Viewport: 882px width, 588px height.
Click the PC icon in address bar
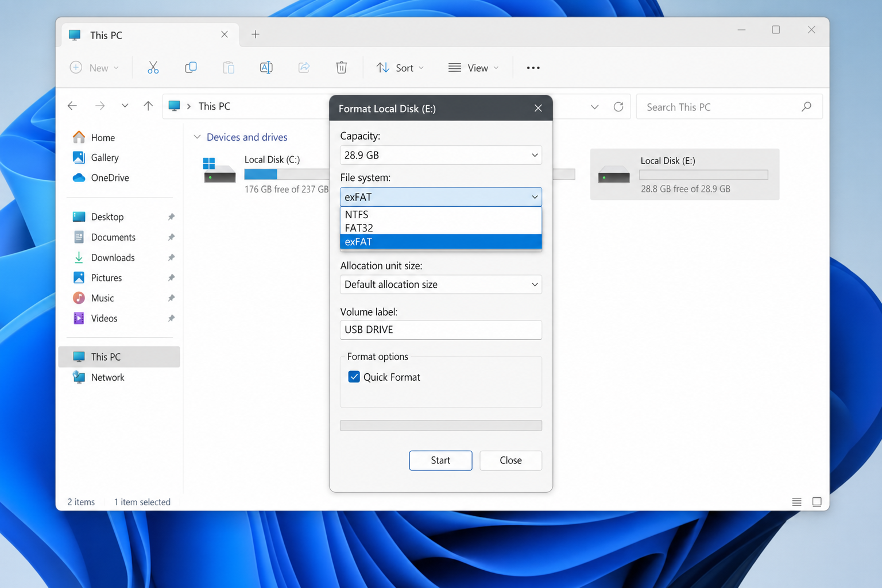coord(175,106)
